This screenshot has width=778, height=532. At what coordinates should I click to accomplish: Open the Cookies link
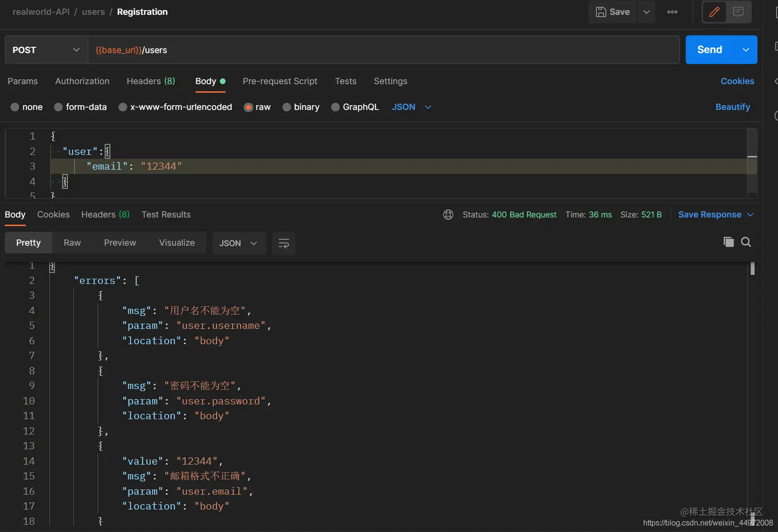(737, 81)
